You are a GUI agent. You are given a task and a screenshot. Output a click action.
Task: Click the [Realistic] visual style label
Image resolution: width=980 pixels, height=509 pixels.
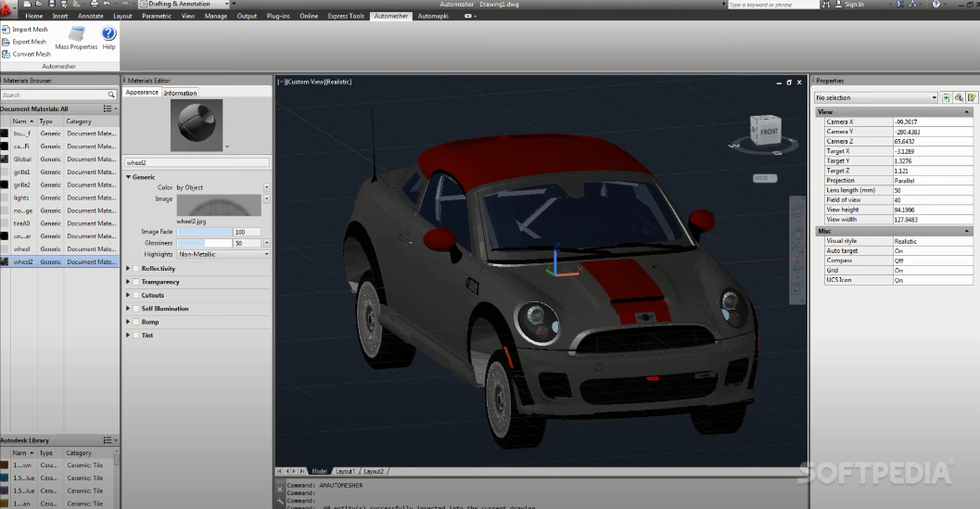(x=338, y=82)
